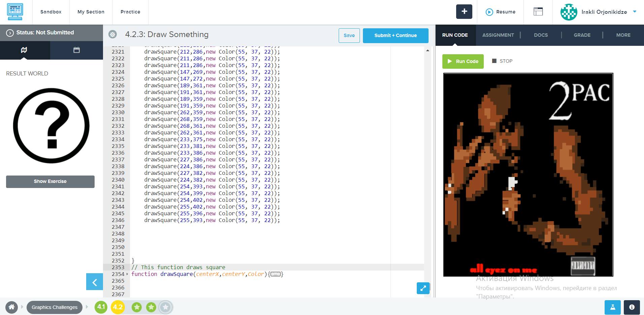Select the map icon tab
The width and height of the screenshot is (644, 315).
coord(24,50)
